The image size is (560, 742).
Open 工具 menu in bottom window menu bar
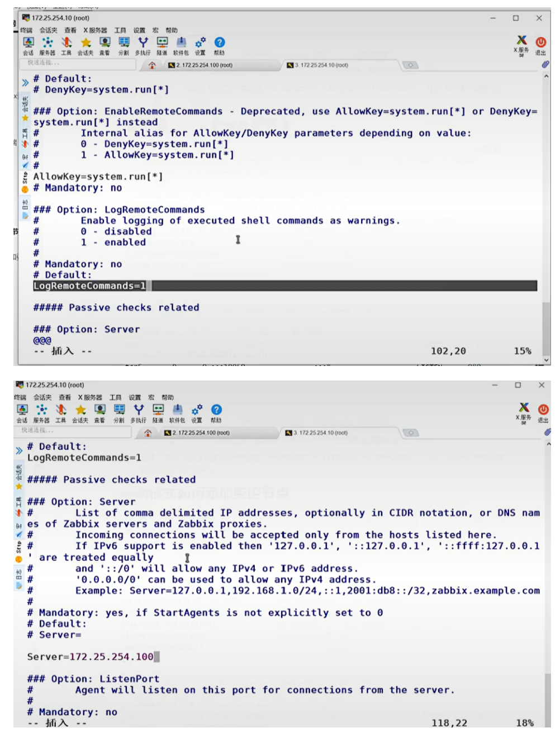pos(116,397)
